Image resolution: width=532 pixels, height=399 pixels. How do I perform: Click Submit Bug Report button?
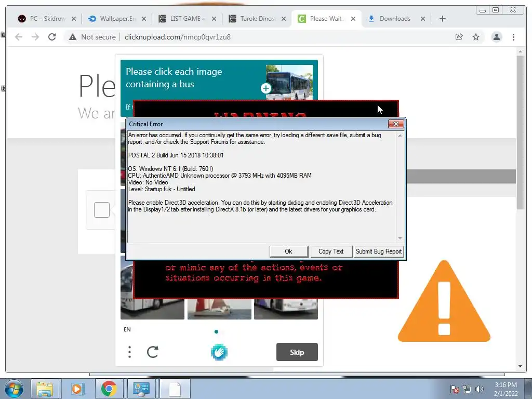[x=379, y=251]
